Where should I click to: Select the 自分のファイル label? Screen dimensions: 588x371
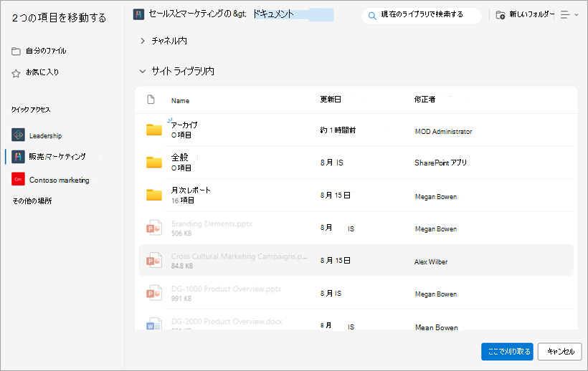46,51
